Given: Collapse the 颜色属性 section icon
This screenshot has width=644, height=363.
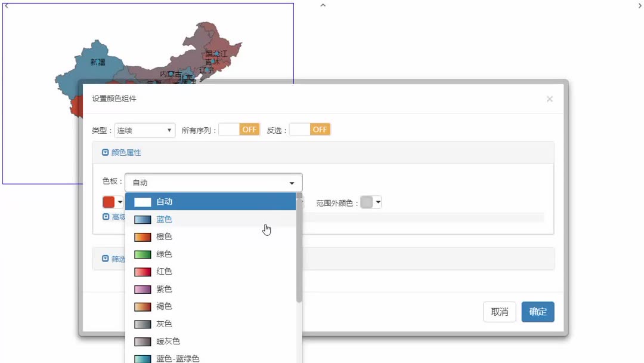Looking at the screenshot, I should pos(105,152).
